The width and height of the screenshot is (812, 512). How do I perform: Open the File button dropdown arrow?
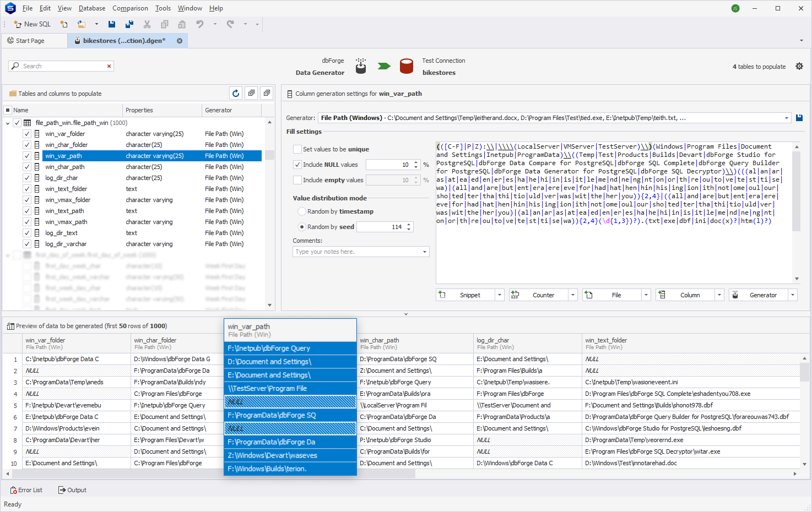(x=646, y=295)
